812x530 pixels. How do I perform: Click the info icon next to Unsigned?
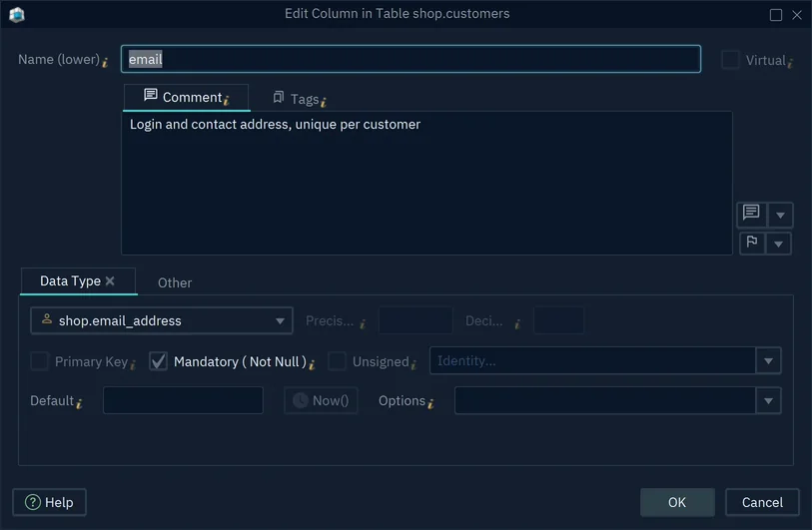tap(413, 365)
